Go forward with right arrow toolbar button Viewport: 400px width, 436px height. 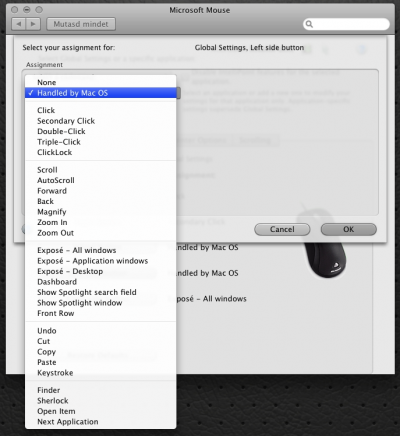(33, 24)
